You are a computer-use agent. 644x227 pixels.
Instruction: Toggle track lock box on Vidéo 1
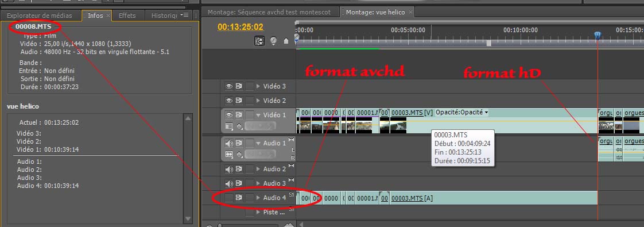tap(249, 115)
